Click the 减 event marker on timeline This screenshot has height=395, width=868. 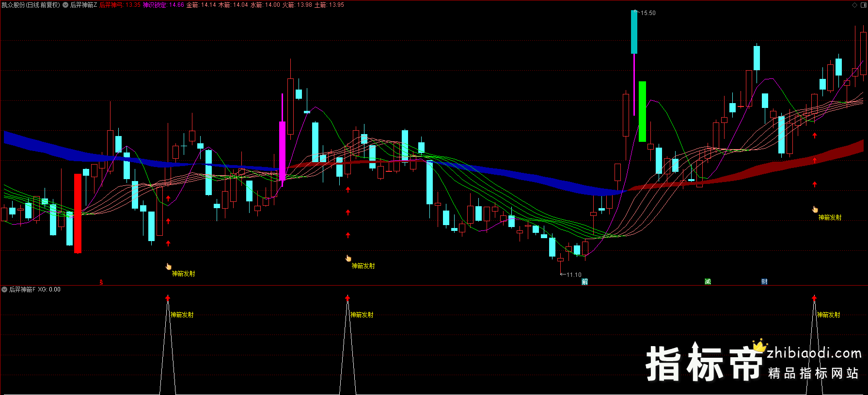pos(708,282)
